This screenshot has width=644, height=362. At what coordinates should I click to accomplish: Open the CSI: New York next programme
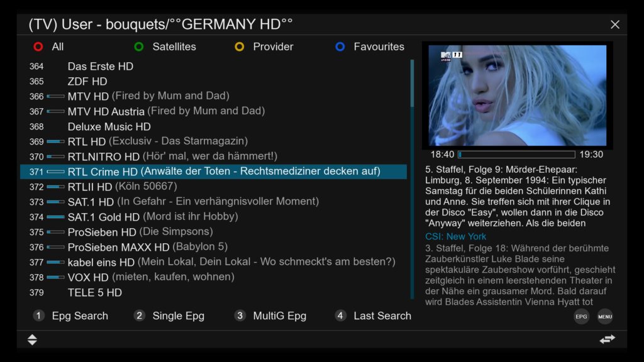coord(455,236)
